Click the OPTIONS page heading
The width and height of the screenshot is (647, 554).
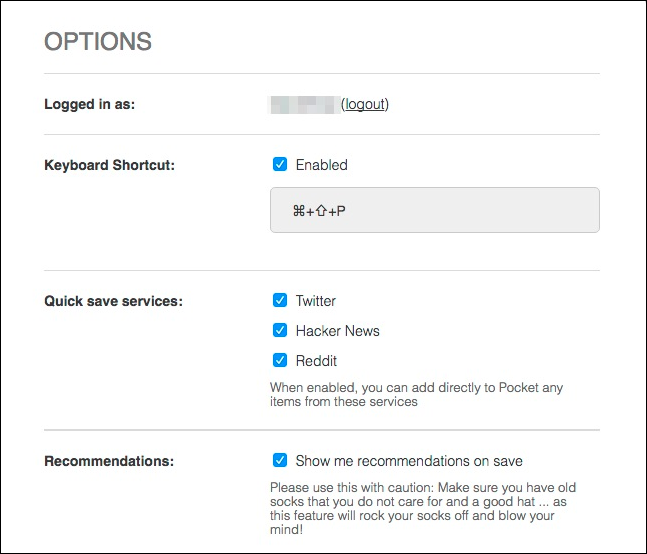click(x=98, y=42)
